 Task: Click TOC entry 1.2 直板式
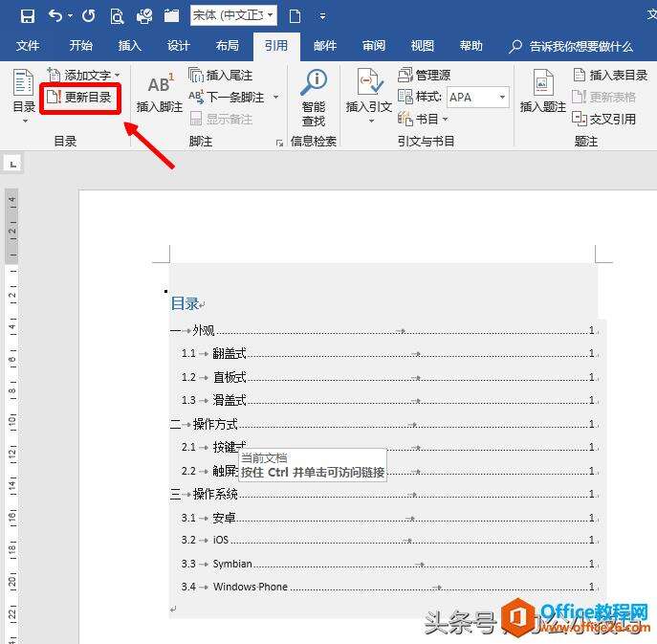tap(389, 377)
